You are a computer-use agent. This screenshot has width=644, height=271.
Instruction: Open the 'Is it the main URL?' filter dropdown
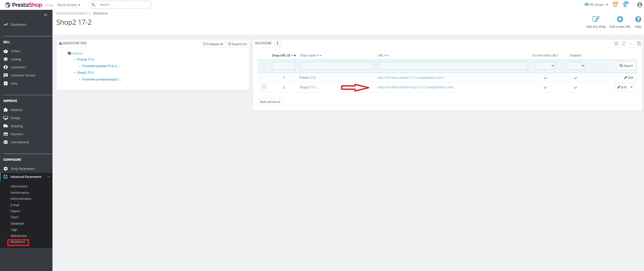click(x=545, y=66)
